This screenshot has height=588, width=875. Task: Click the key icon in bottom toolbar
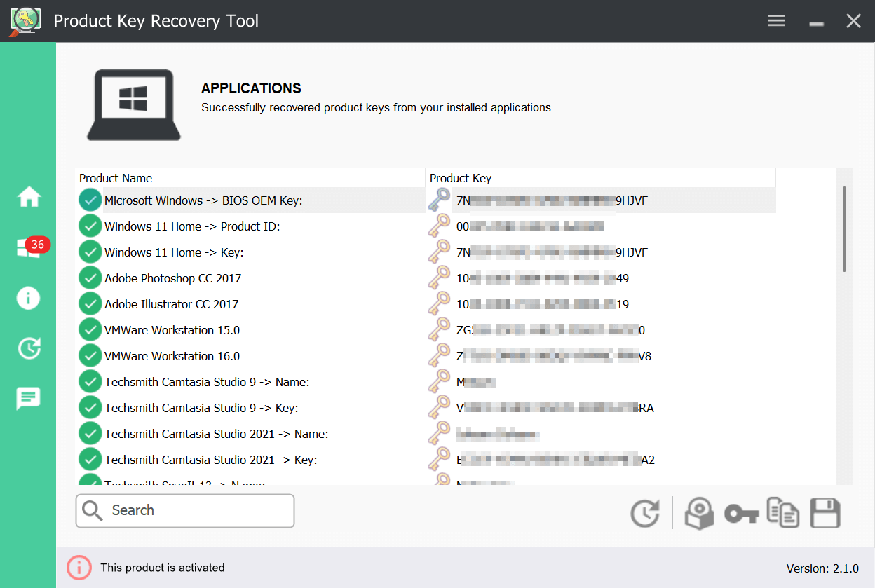tap(741, 514)
